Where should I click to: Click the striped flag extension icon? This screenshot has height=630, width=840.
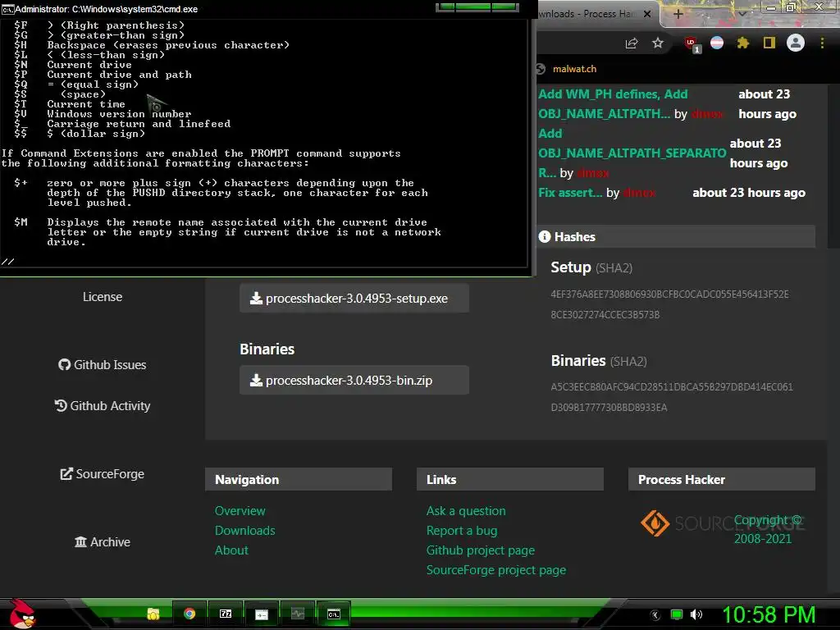click(717, 43)
